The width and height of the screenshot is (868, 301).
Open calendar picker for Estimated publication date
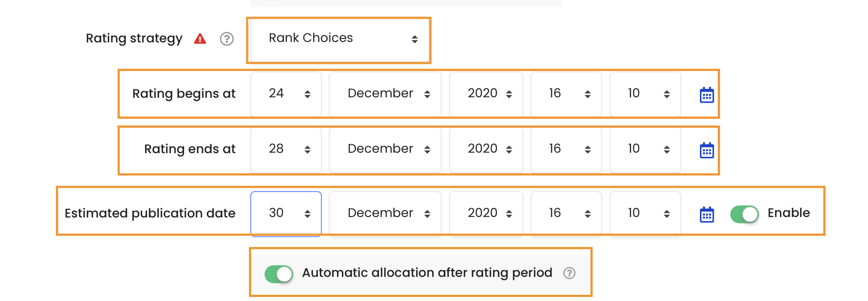tap(707, 214)
